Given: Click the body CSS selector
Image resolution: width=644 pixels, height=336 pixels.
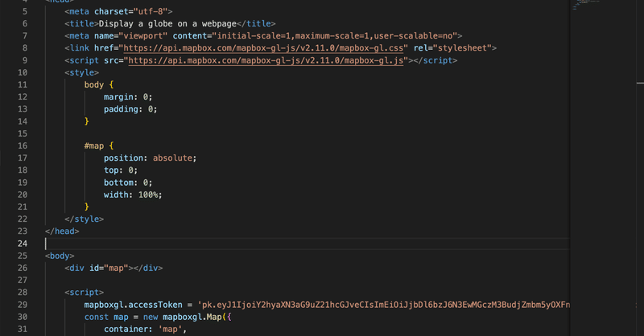Looking at the screenshot, I should [x=94, y=85].
